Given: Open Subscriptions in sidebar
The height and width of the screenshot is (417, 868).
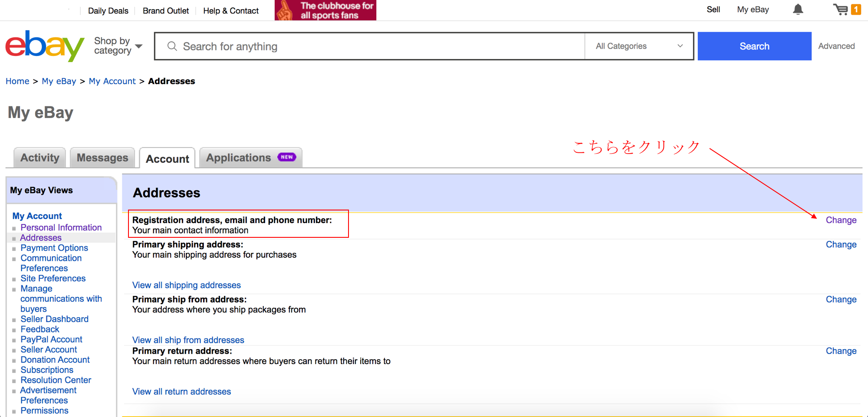Looking at the screenshot, I should [47, 370].
